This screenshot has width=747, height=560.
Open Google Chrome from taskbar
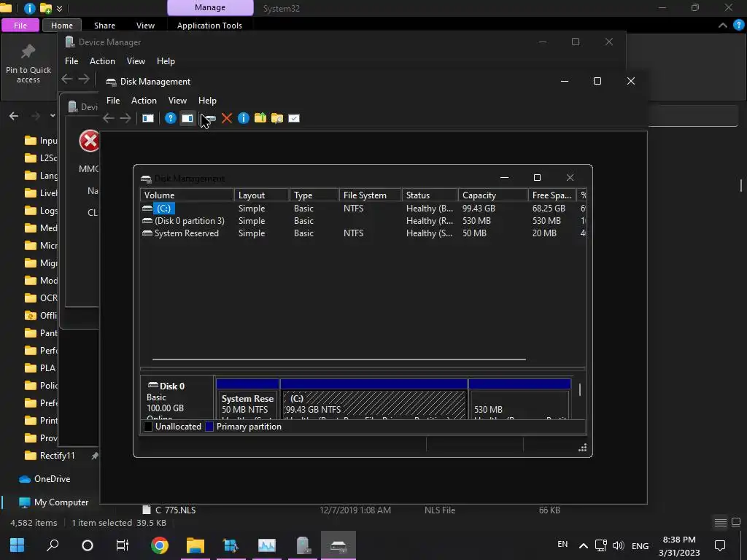pos(160,545)
